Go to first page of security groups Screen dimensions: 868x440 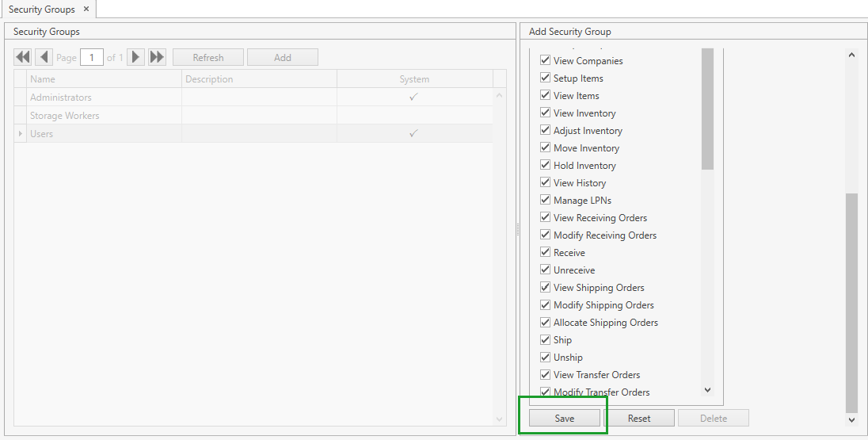click(x=23, y=57)
